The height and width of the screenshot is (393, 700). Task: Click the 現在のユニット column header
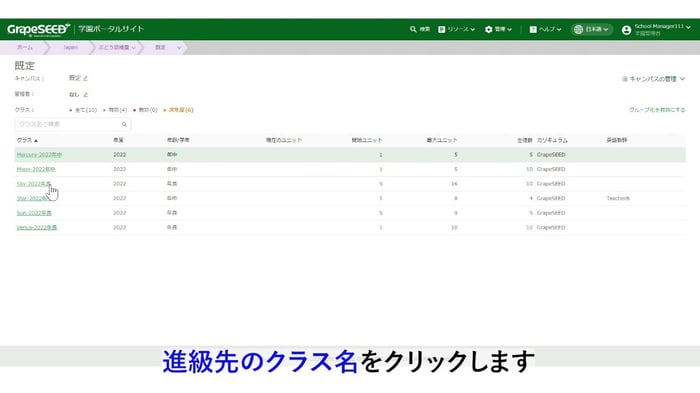pos(284,140)
